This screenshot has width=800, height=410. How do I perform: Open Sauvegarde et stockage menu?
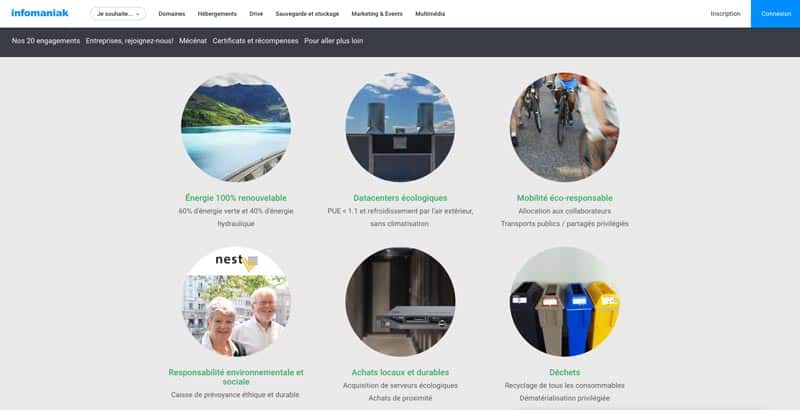[307, 14]
